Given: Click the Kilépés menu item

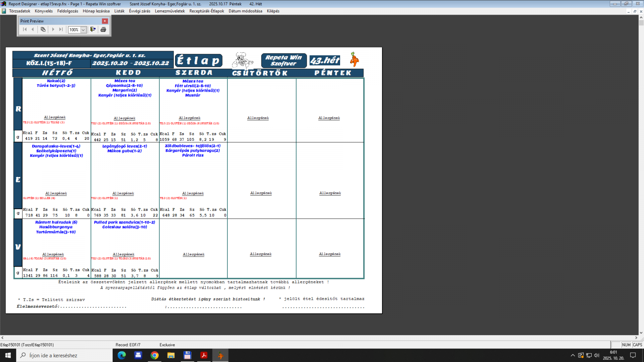Looking at the screenshot, I should (x=273, y=11).
